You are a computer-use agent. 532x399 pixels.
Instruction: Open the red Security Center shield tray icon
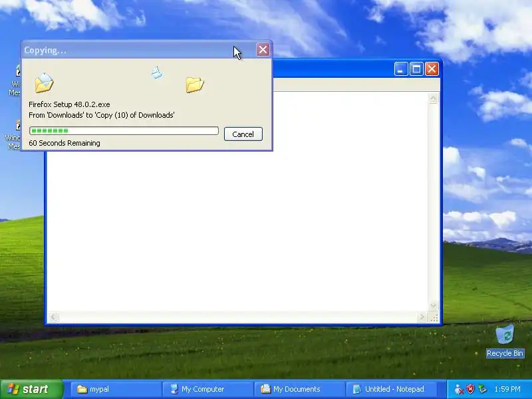pyautogui.click(x=470, y=389)
